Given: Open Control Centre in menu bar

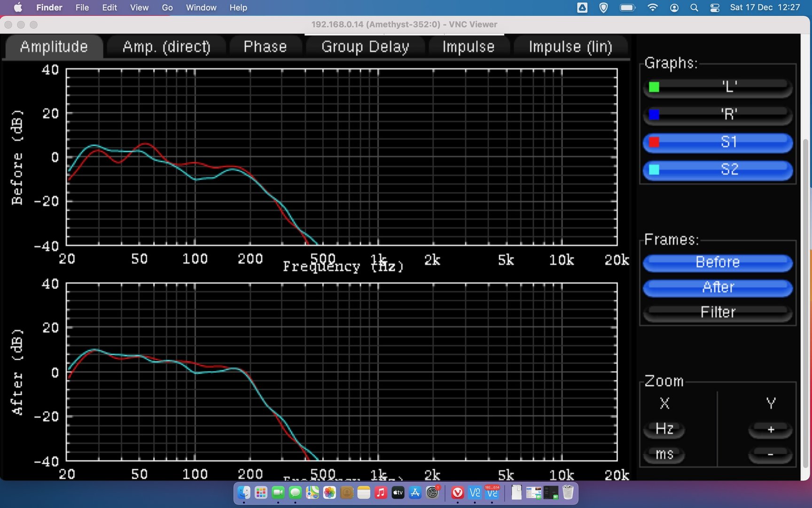Looking at the screenshot, I should [715, 8].
